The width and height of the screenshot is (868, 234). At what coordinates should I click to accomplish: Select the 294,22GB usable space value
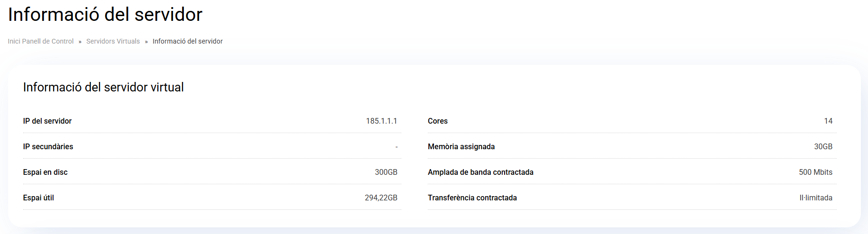pyautogui.click(x=381, y=198)
